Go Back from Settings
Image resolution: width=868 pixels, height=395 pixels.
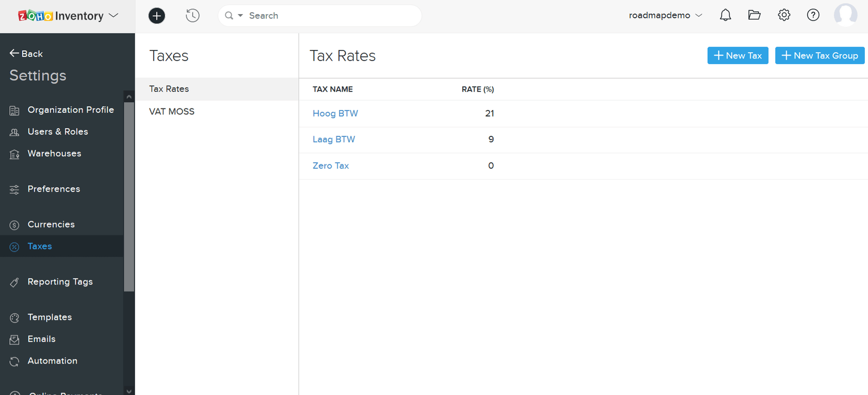tap(26, 53)
